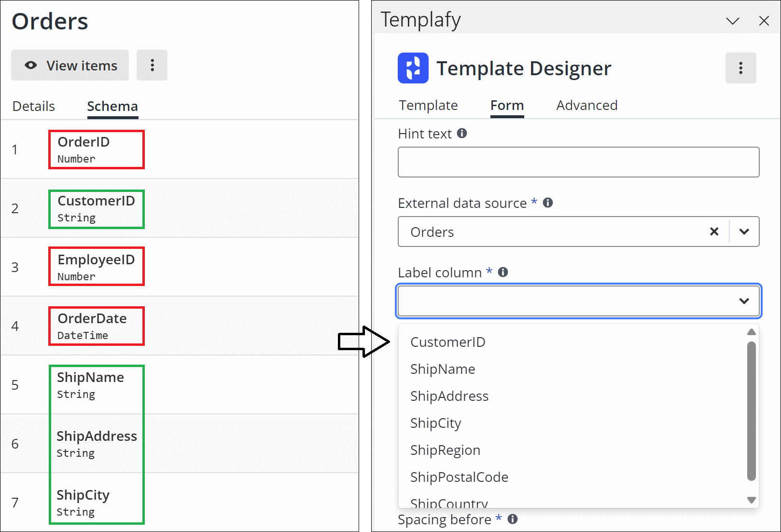This screenshot has width=781, height=532.
Task: Select the OrderID schema row
Action: tap(180, 150)
